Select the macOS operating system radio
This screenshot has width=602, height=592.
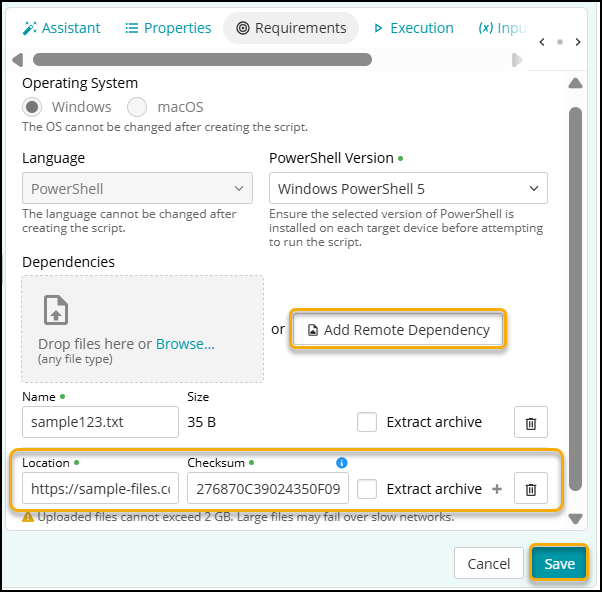[137, 107]
